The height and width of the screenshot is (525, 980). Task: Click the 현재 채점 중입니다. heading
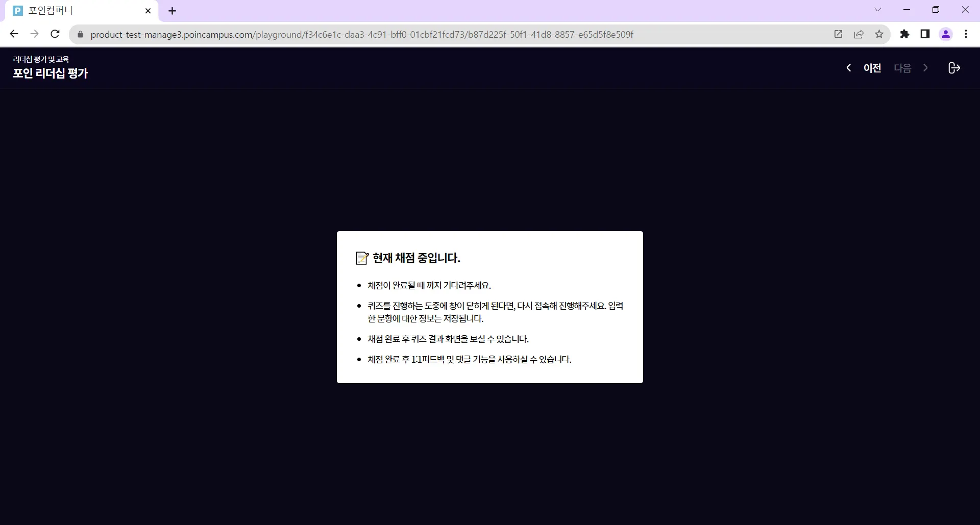tap(416, 258)
